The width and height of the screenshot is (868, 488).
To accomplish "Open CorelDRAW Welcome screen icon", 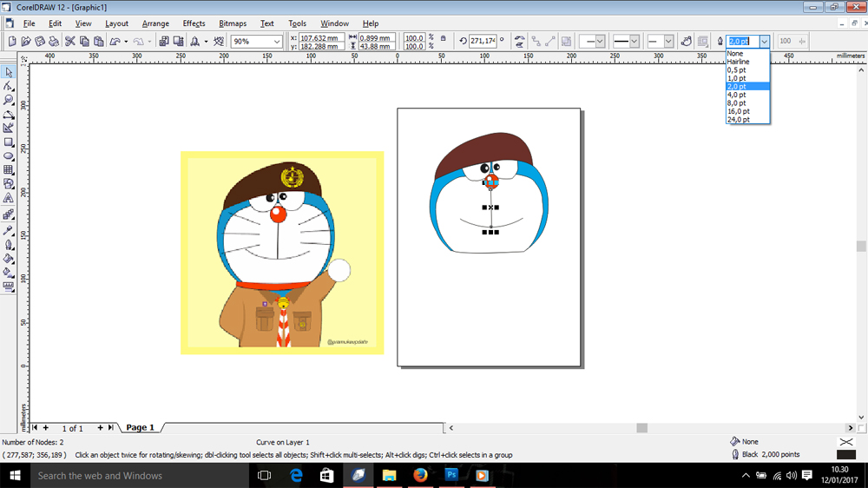I will coord(219,41).
